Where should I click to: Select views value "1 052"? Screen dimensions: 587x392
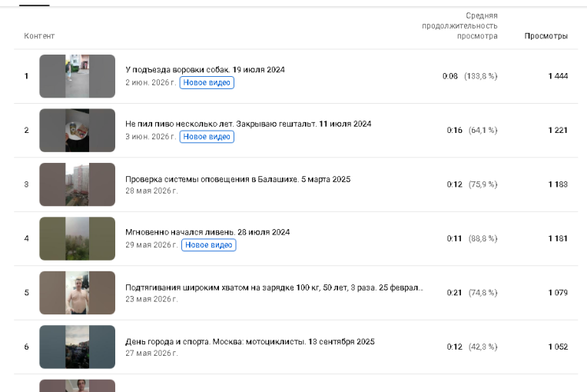point(558,347)
